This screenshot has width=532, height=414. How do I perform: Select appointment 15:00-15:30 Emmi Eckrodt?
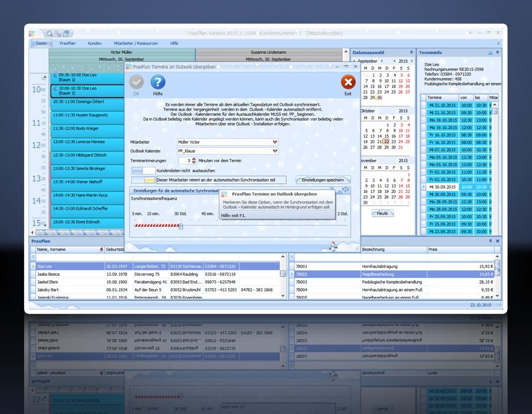(87, 224)
